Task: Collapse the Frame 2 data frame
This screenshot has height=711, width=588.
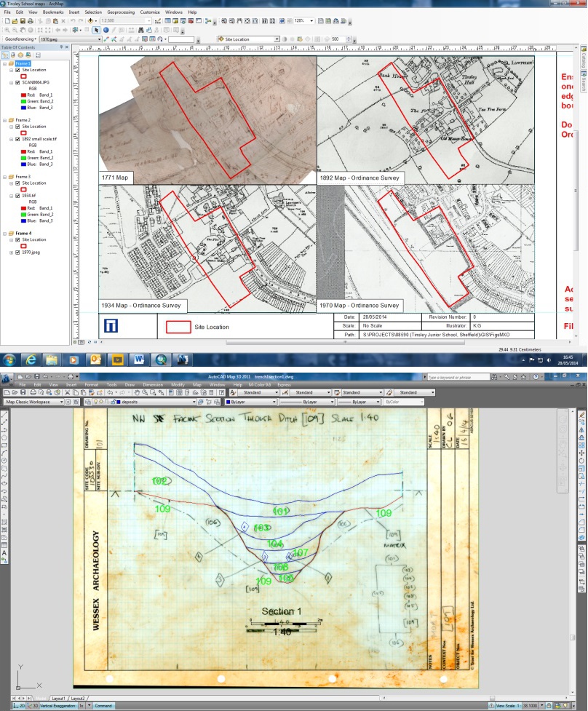Action: [4, 119]
